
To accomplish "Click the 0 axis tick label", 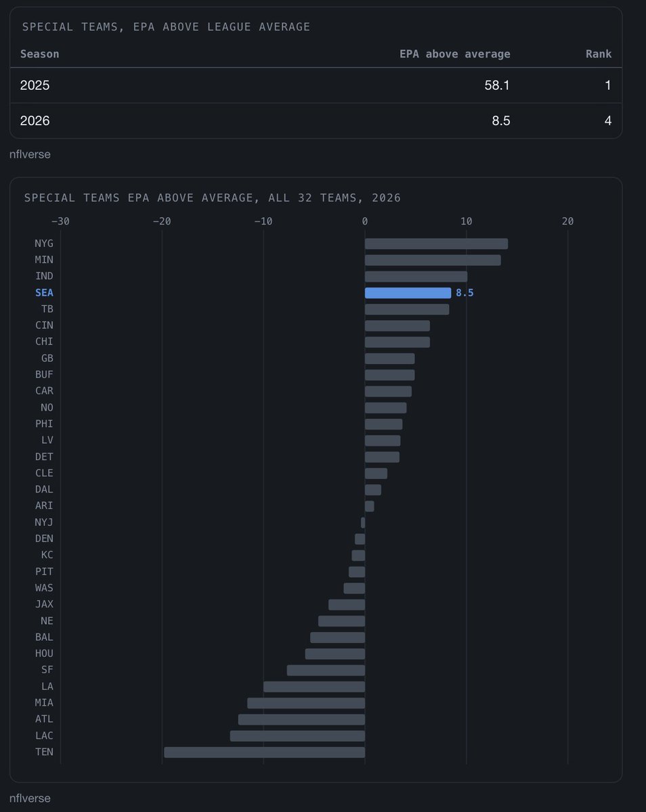I will pos(365,221).
